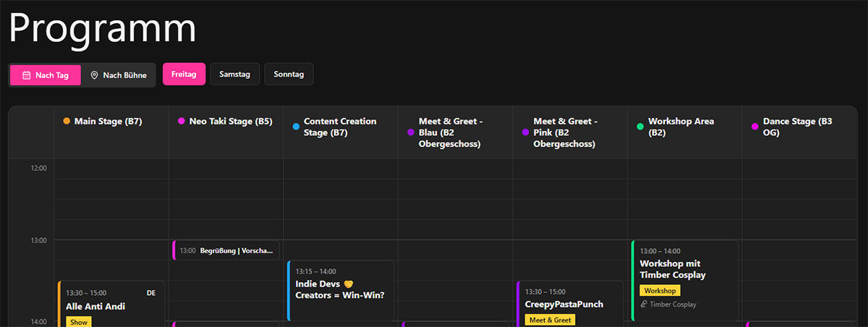The width and height of the screenshot is (868, 327).
Task: Click the handshake emoji in Indie Devs title
Action: pos(348,284)
